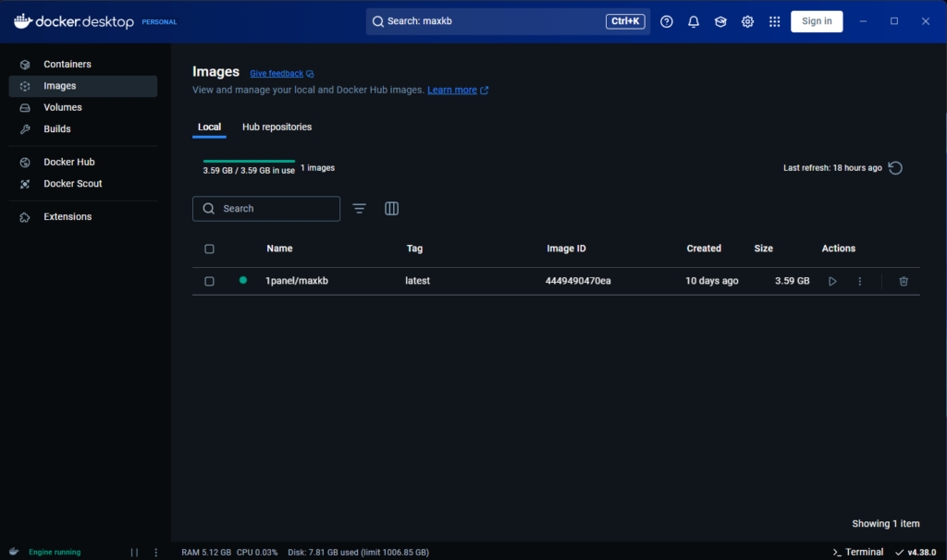Click the Docker Scout sidebar icon

coord(25,184)
